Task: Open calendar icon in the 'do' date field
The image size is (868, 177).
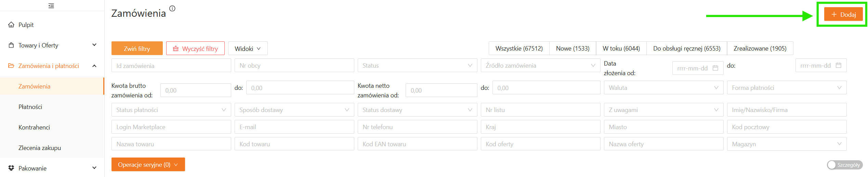Action: point(838,65)
